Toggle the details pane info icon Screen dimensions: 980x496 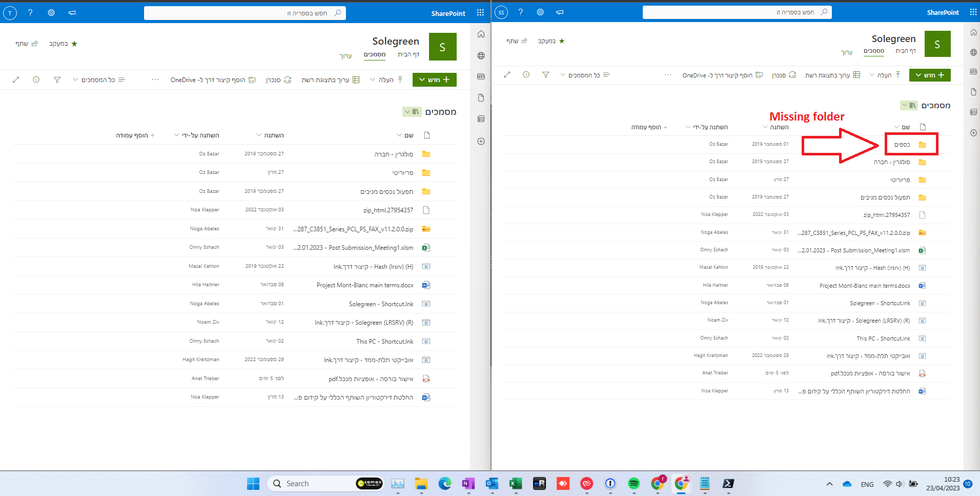36,80
